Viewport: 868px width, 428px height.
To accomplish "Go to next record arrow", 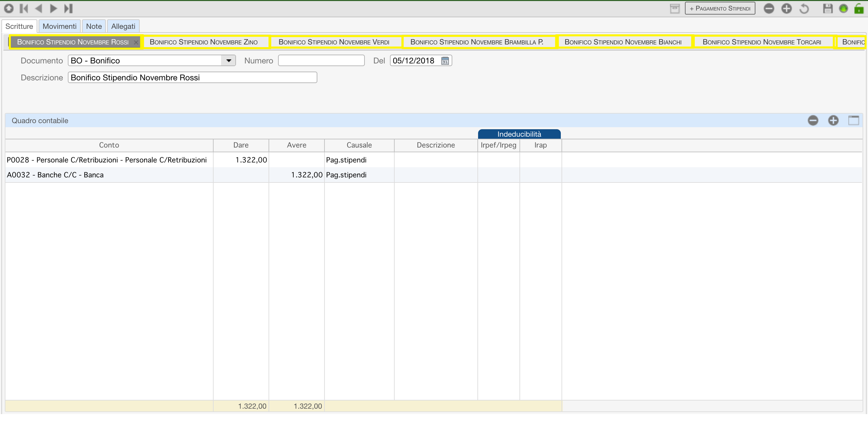I will (53, 8).
